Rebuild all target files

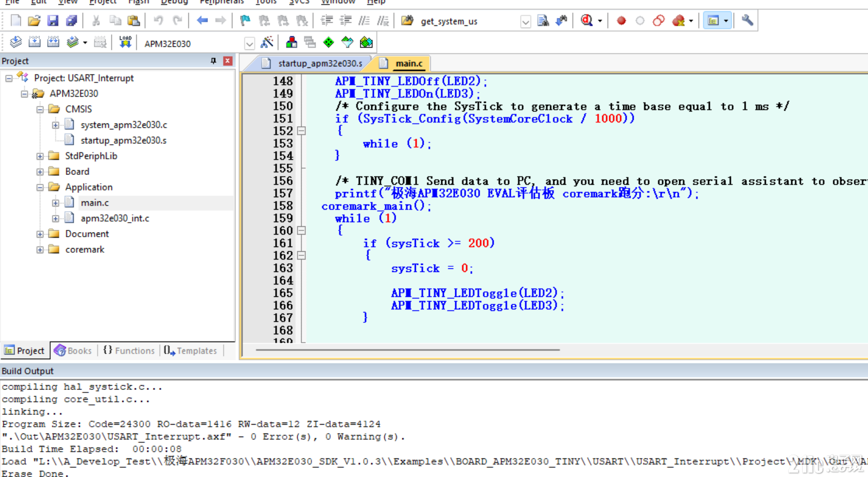(x=53, y=43)
